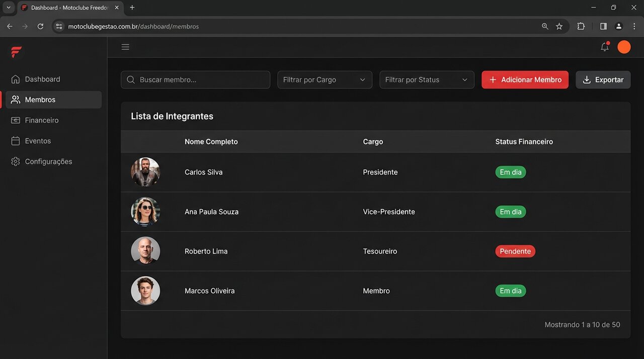Open Configurações in the sidebar
Viewport: 644px width, 359px height.
(48, 161)
